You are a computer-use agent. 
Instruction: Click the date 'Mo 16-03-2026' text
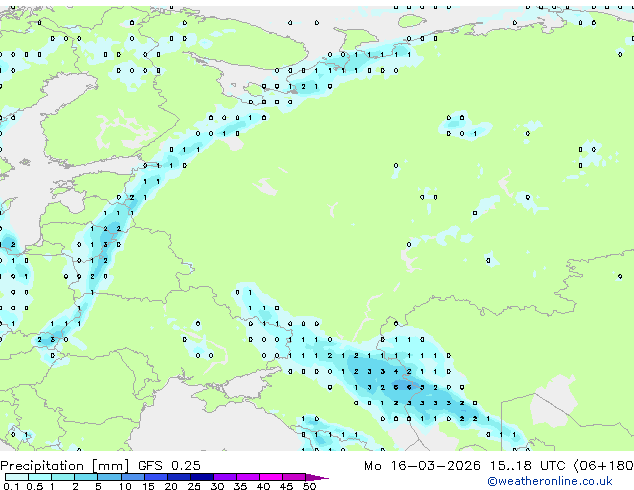point(422,465)
